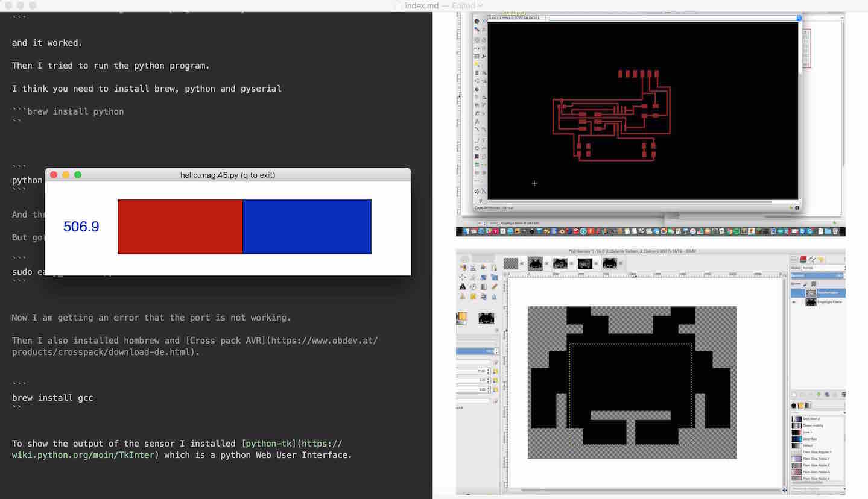Show the Gradients tab in GIMP's lower dock
The width and height of the screenshot is (868, 499).
[x=808, y=406]
